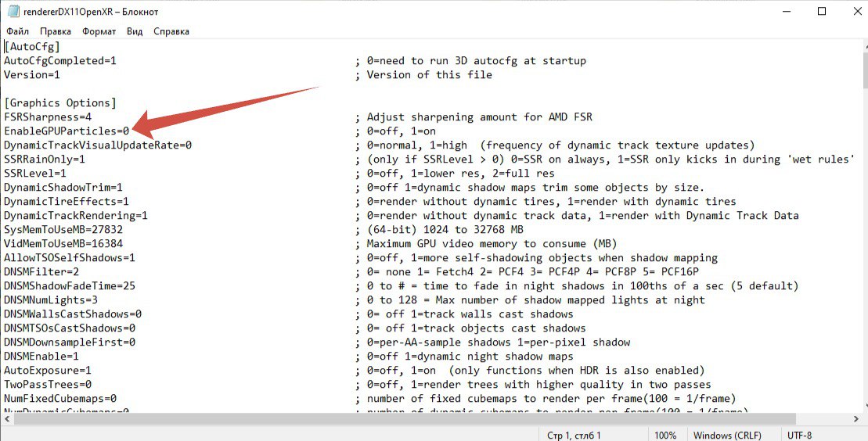
Task: Click the FSRSharpness=4 line
Action: 48,117
